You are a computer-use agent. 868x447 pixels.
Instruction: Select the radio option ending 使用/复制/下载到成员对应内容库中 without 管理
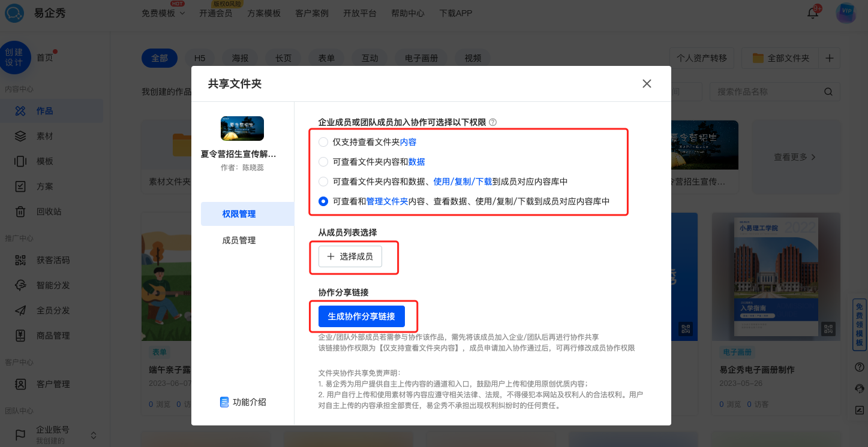pyautogui.click(x=323, y=182)
